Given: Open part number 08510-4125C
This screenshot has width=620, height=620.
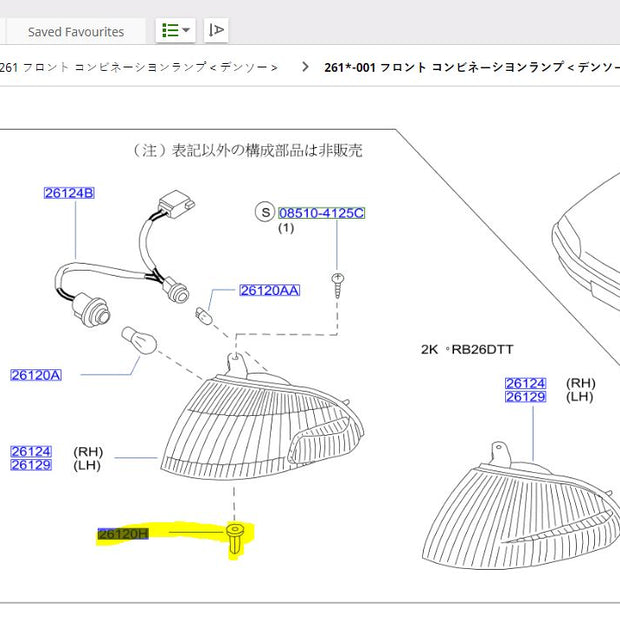Looking at the screenshot, I should (321, 213).
